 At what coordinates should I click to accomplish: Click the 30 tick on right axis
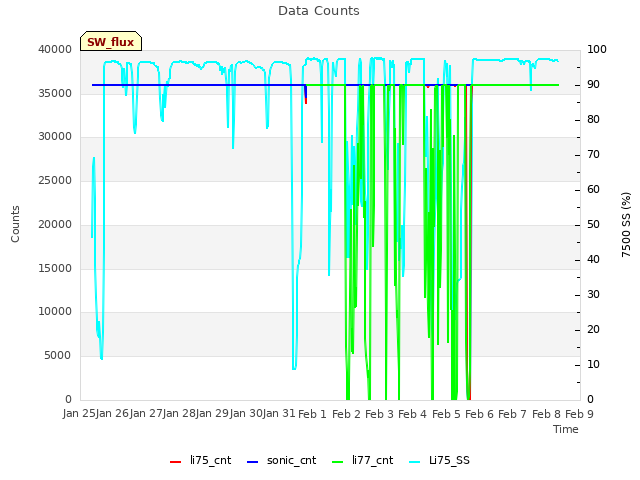(593, 295)
